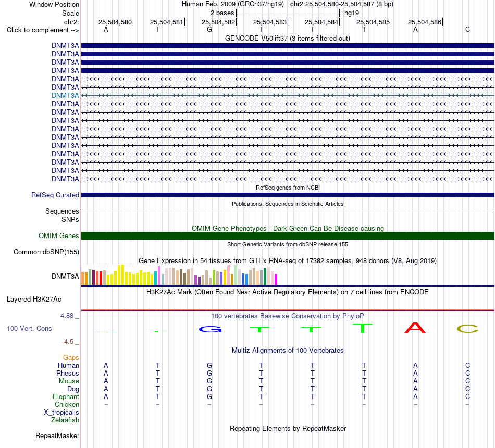The image size is (495, 448).
Task: Click base C in the Mouse alignment row
Action: [x=467, y=381]
